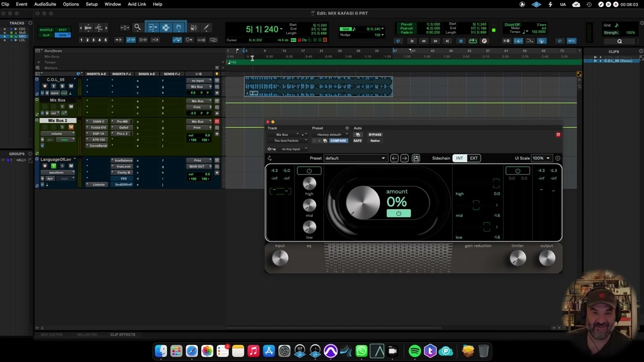Open C.O.L_05 no input selector
Screen dimensions: 644x362
[x=200, y=80]
